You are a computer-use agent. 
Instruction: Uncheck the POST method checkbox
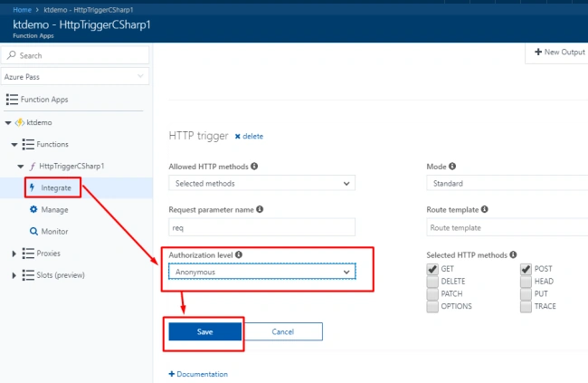click(526, 269)
